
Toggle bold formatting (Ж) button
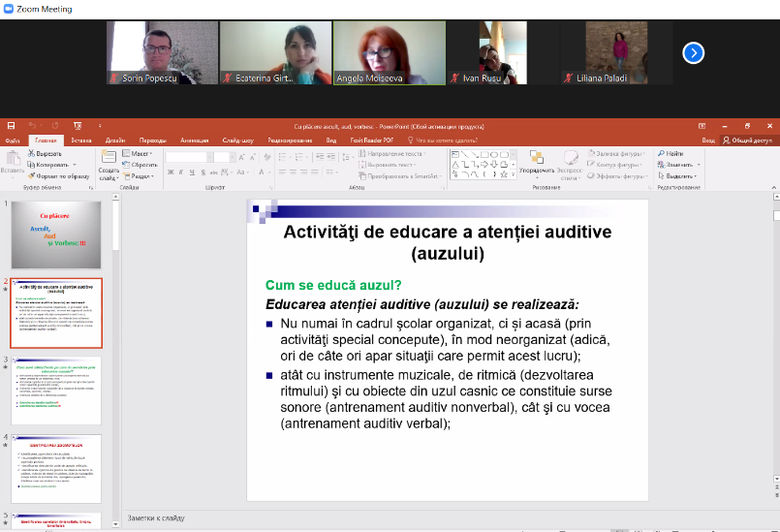pos(171,172)
